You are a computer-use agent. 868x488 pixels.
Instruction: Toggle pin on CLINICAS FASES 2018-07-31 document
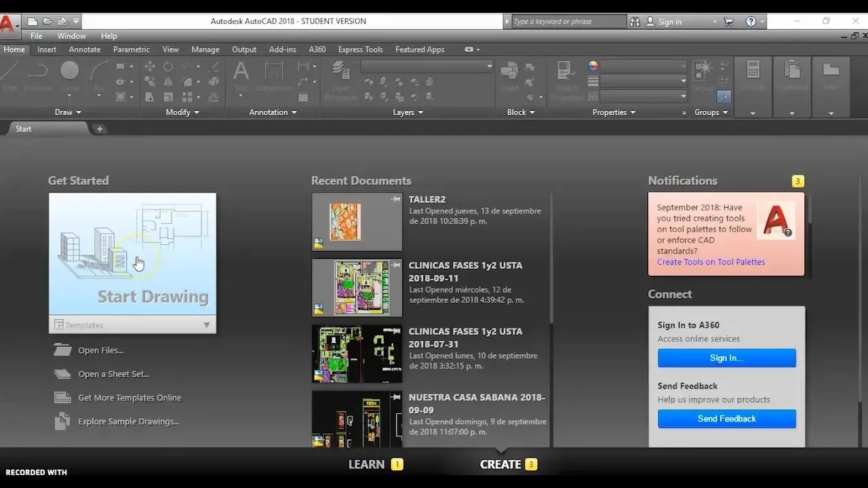(395, 331)
